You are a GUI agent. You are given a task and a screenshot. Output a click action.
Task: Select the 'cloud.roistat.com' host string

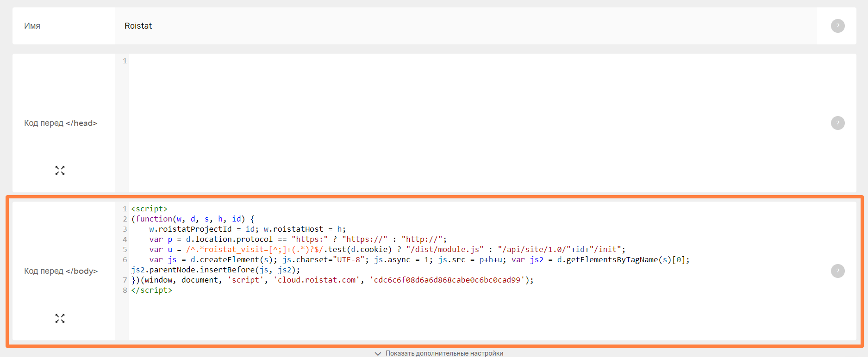(317, 280)
